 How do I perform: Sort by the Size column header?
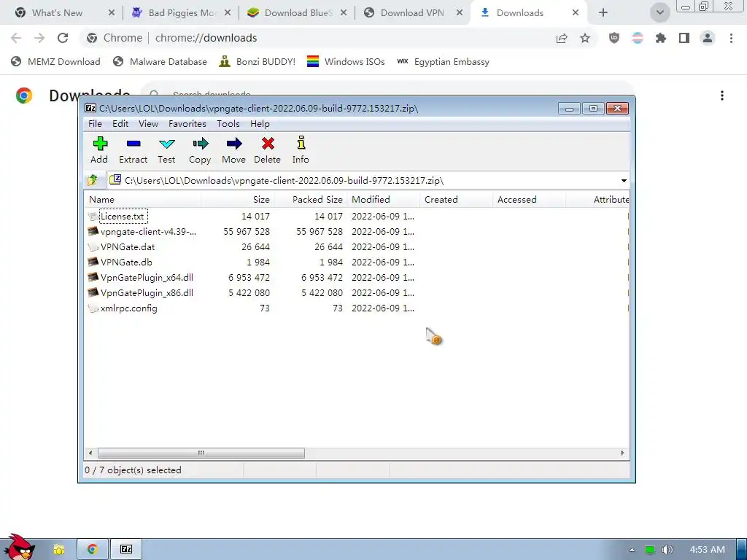[238, 200]
